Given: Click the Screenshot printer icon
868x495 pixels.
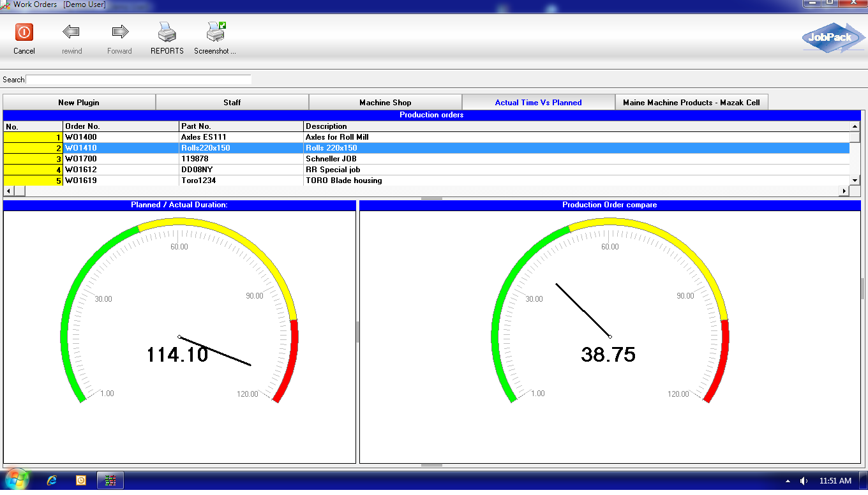Looking at the screenshot, I should click(215, 32).
